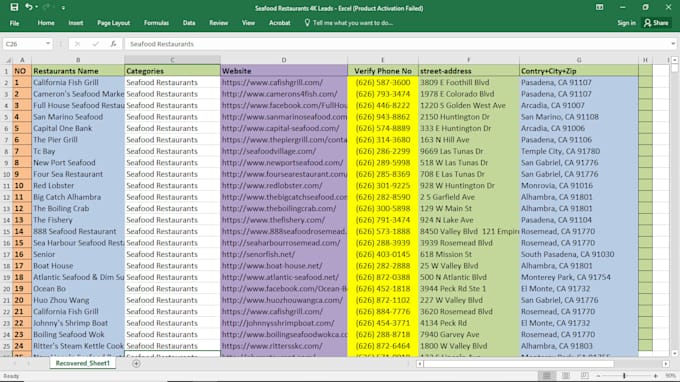Click the Name Box showing C26
Image resolution: width=680 pixels, height=382 pixels.
pos(23,44)
